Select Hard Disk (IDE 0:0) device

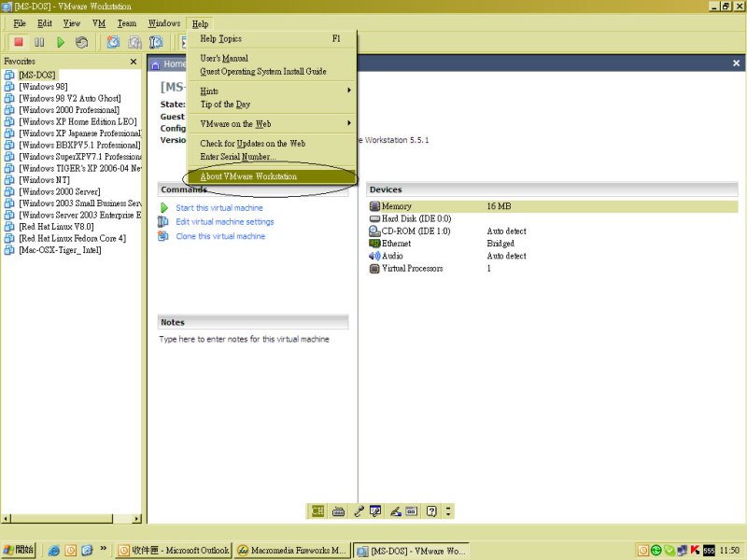(553, 218)
